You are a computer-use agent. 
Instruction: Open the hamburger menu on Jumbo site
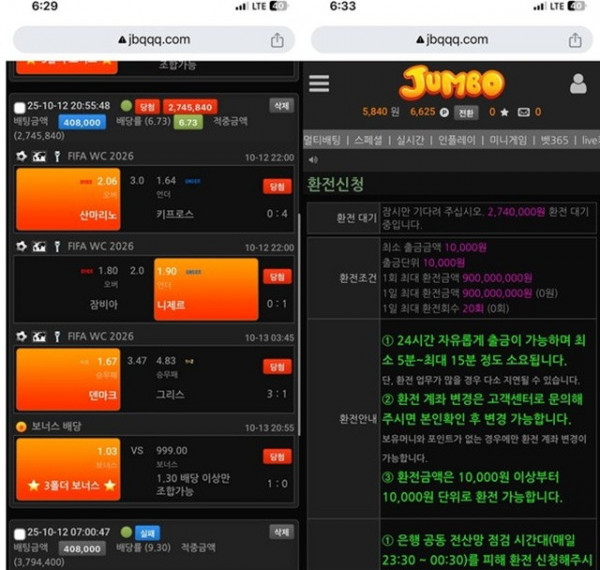coord(319,84)
